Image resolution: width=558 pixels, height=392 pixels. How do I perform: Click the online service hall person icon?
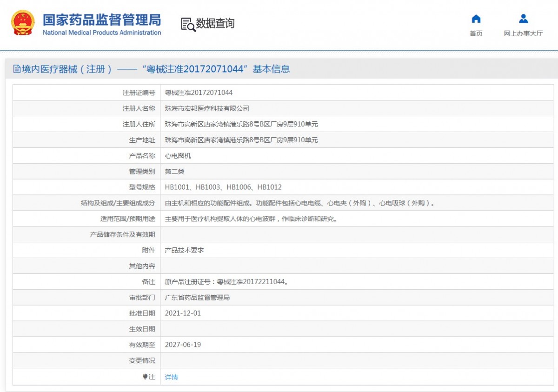click(x=523, y=19)
